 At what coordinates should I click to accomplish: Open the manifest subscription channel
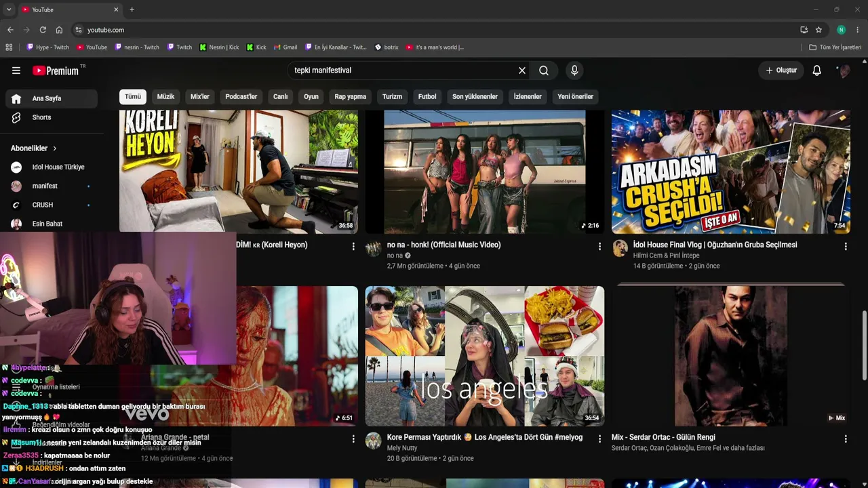pos(52,186)
